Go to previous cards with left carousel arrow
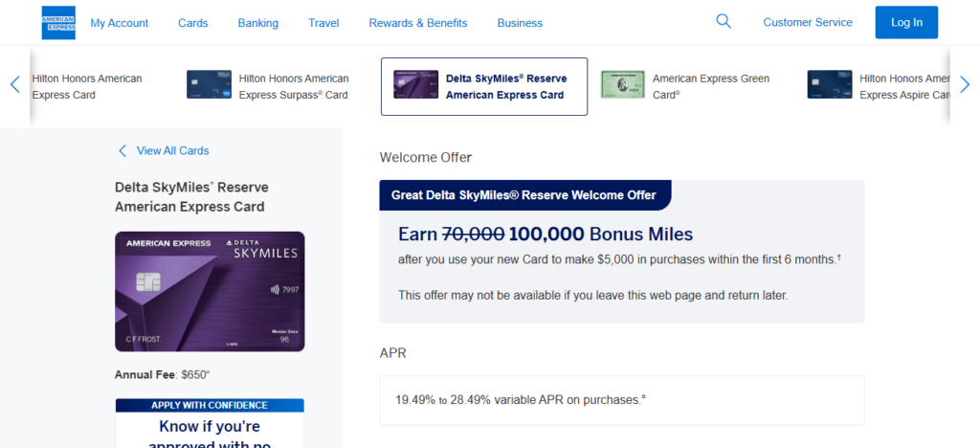 click(x=15, y=84)
